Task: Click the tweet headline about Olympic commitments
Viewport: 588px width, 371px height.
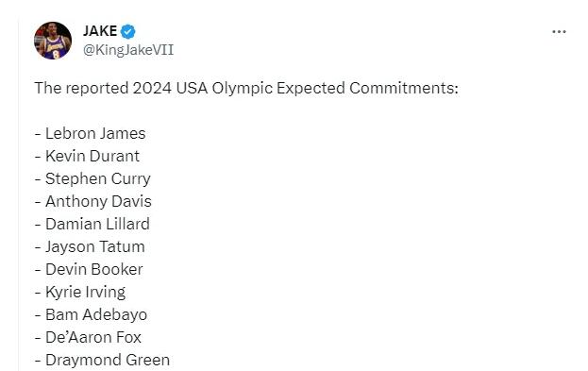Action: click(246, 89)
